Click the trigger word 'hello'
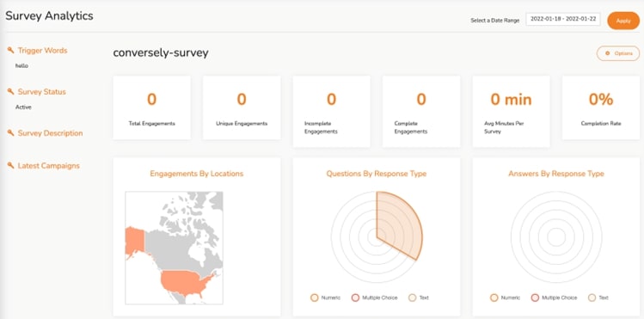The height and width of the screenshot is (319, 644). [x=21, y=65]
